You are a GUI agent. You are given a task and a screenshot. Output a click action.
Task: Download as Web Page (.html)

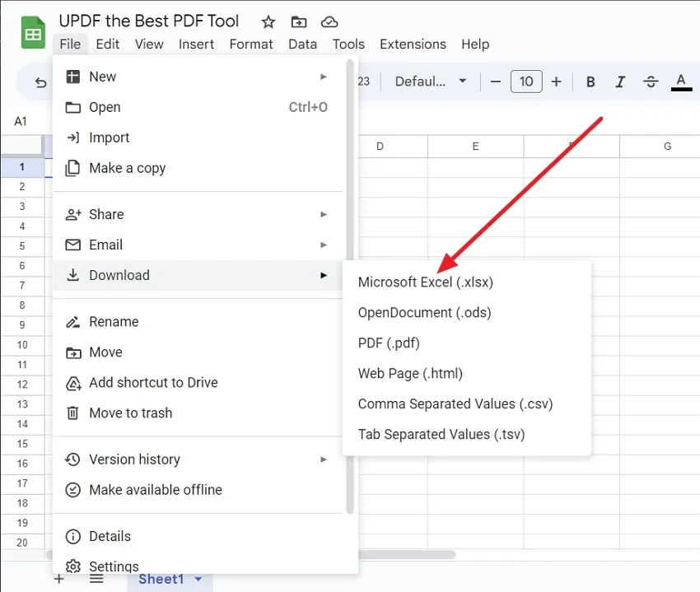(x=466, y=373)
